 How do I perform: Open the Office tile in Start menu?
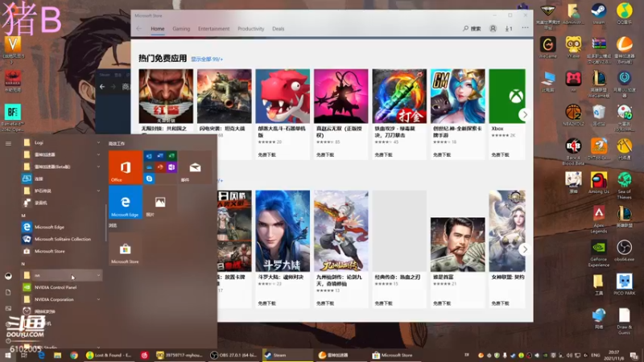coord(126,167)
